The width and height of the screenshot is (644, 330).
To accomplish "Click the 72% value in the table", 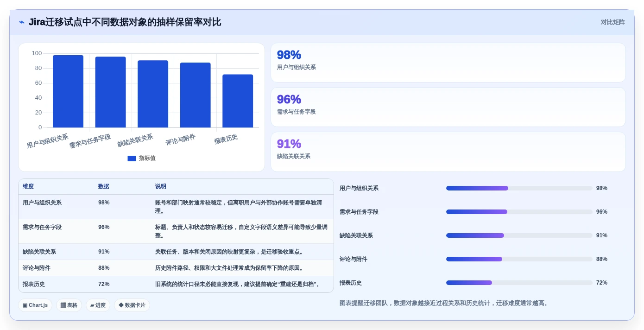I will (104, 284).
